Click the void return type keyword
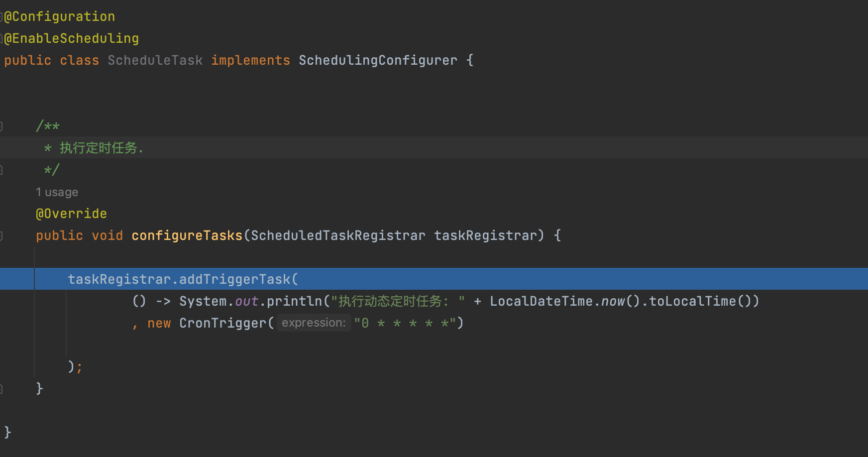The image size is (868, 457). coord(108,235)
